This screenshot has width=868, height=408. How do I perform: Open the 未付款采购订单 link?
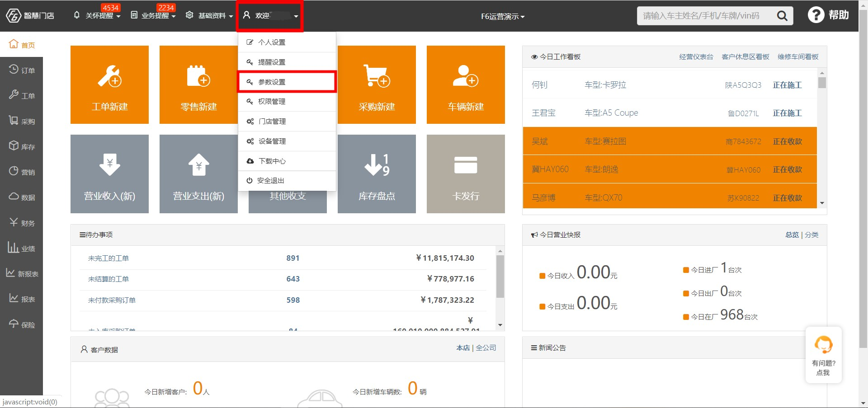tap(112, 300)
